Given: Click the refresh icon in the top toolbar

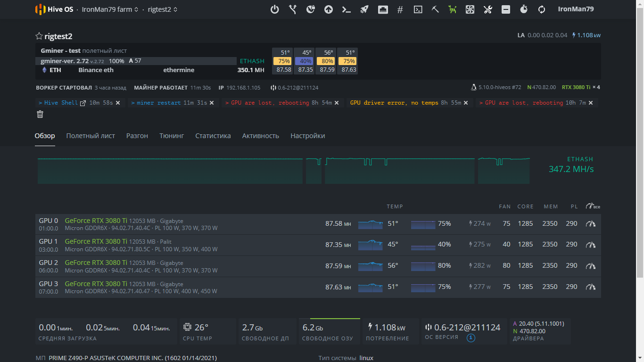Looking at the screenshot, I should pos(541,9).
